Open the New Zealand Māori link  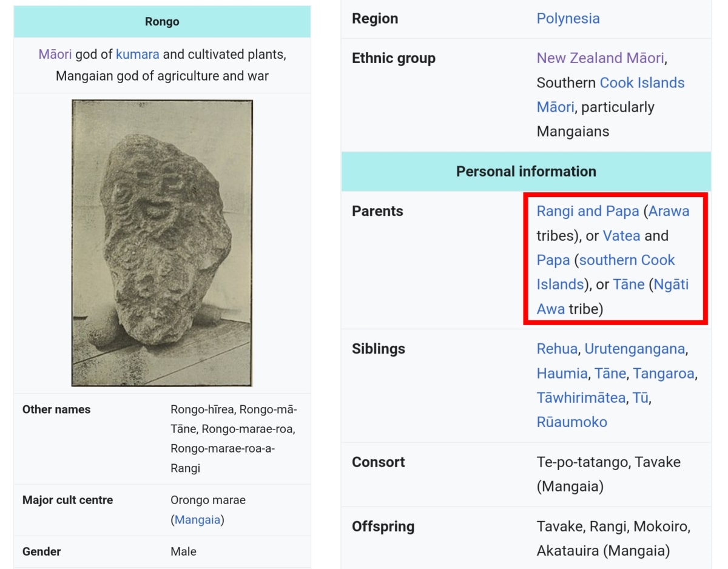(x=601, y=58)
